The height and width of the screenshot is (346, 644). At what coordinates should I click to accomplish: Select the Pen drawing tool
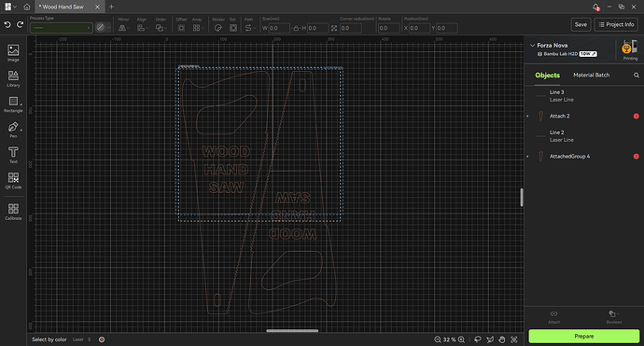[x=13, y=130]
